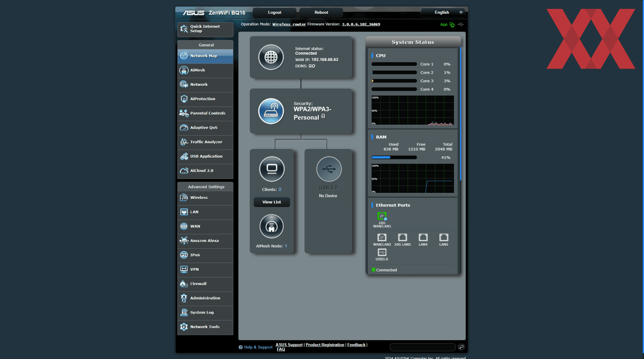The width and height of the screenshot is (644, 359).
Task: Click the Logout button
Action: click(274, 12)
